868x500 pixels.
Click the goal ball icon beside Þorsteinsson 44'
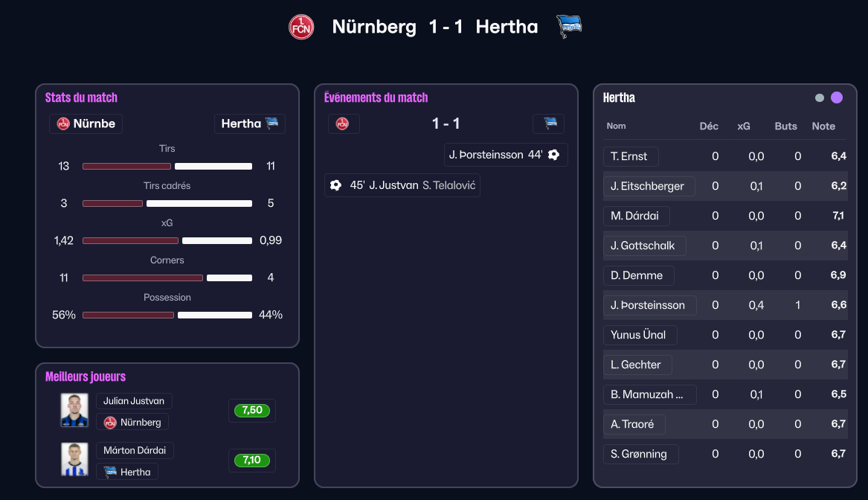point(553,155)
